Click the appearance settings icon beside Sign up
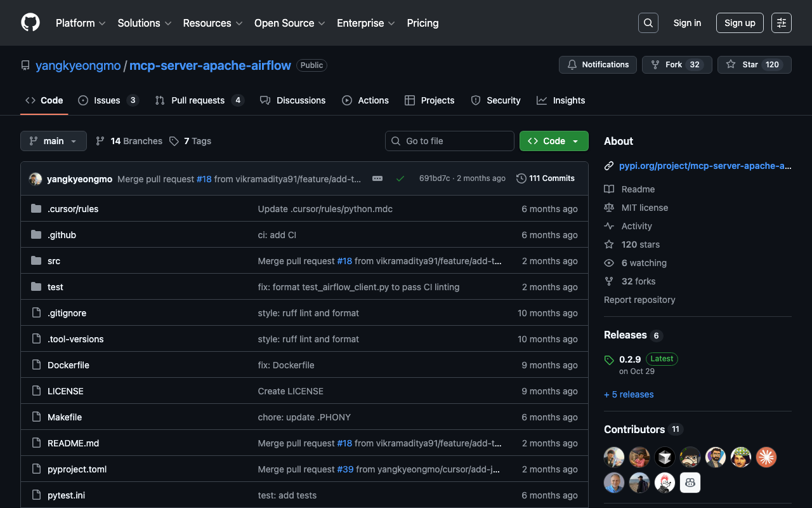 pyautogui.click(x=782, y=23)
